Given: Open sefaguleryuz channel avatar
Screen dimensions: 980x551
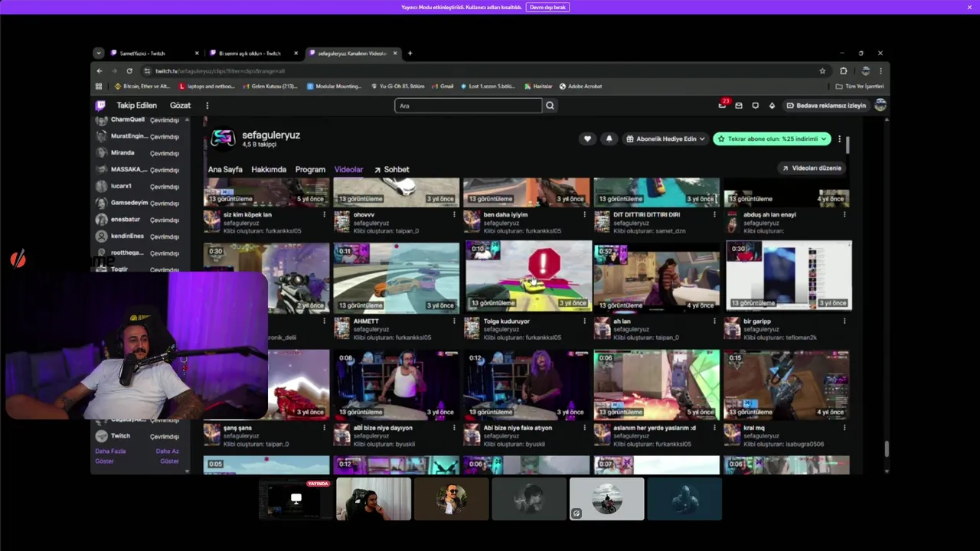Looking at the screenshot, I should click(x=223, y=138).
